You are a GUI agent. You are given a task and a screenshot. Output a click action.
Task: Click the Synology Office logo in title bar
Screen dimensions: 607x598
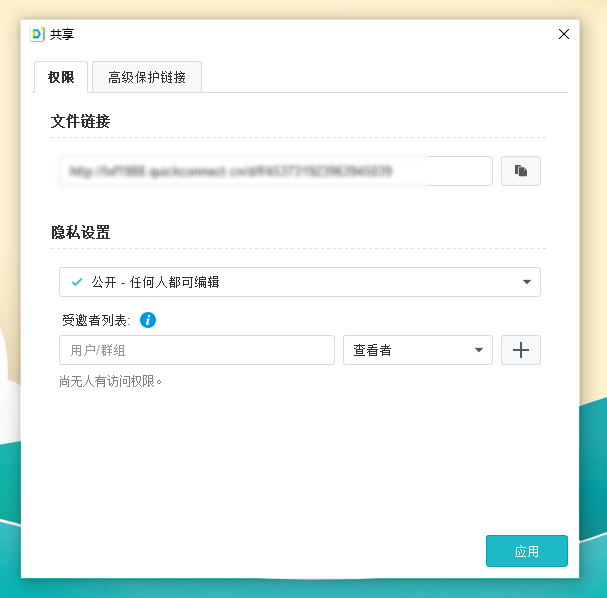coord(37,34)
